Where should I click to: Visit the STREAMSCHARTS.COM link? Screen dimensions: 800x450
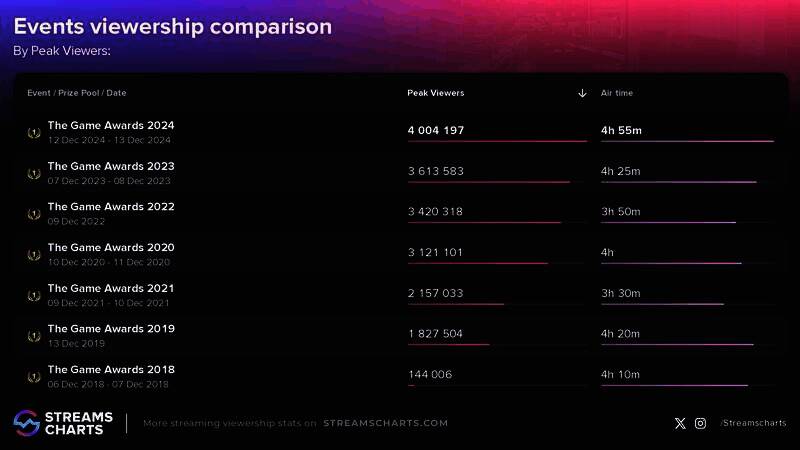click(385, 423)
